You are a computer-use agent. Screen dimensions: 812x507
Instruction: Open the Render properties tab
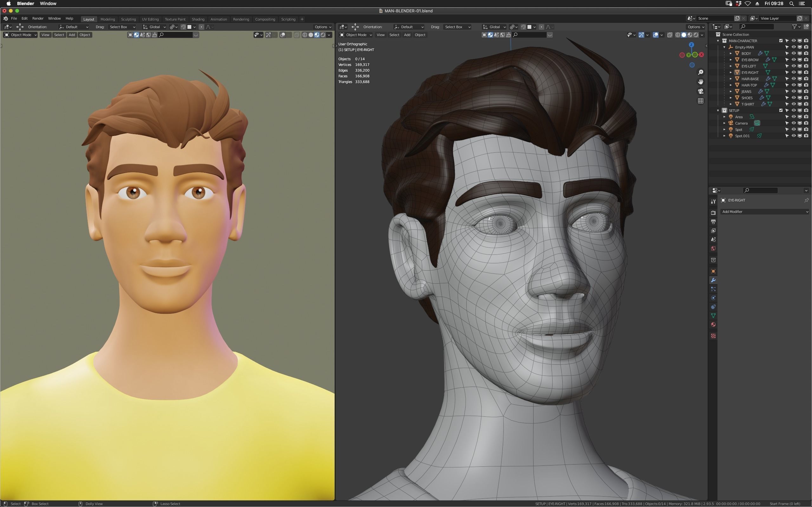coord(713,213)
